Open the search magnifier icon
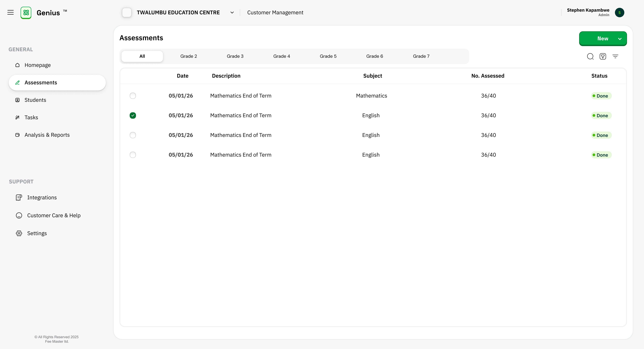Viewport: 644px width, 349px height. (590, 56)
